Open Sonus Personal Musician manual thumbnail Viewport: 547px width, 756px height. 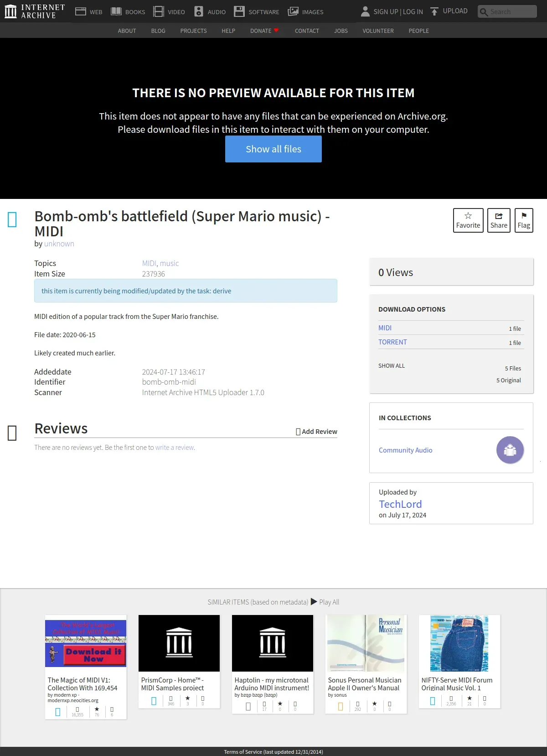pos(366,643)
